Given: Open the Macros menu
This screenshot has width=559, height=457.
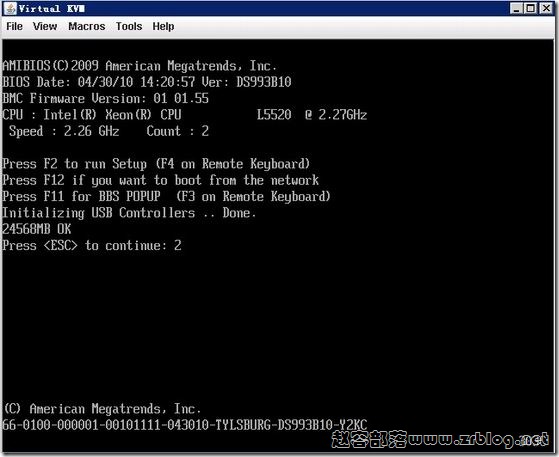Looking at the screenshot, I should point(87,26).
